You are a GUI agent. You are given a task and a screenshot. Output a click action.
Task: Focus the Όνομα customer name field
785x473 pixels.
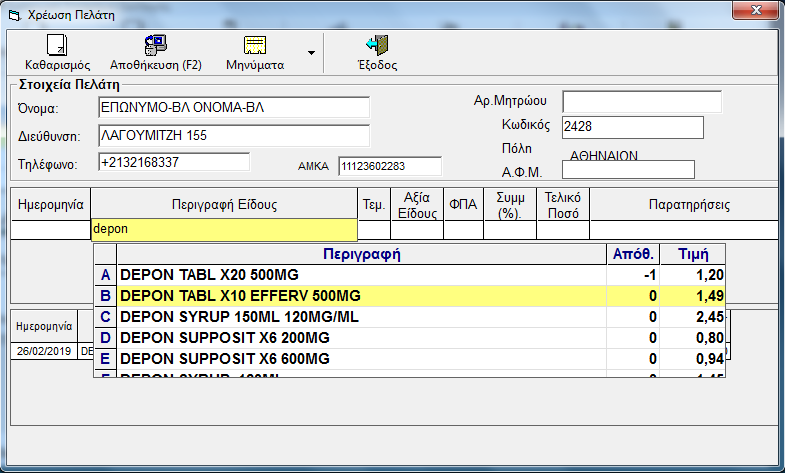coord(234,108)
